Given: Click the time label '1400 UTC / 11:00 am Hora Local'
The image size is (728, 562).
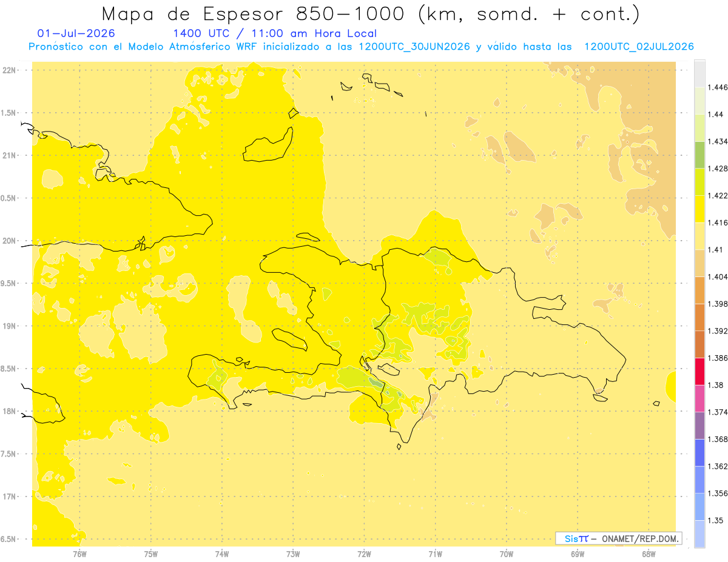Looking at the screenshot, I should 275,34.
